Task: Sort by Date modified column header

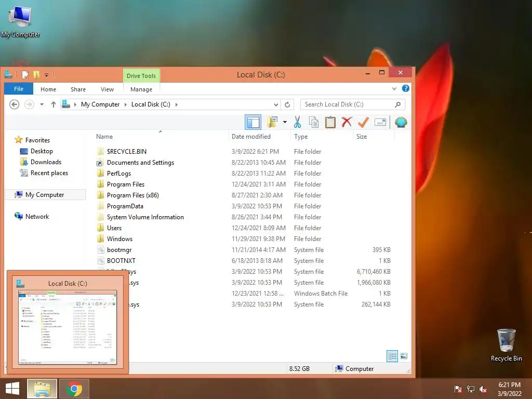Action: point(251,137)
